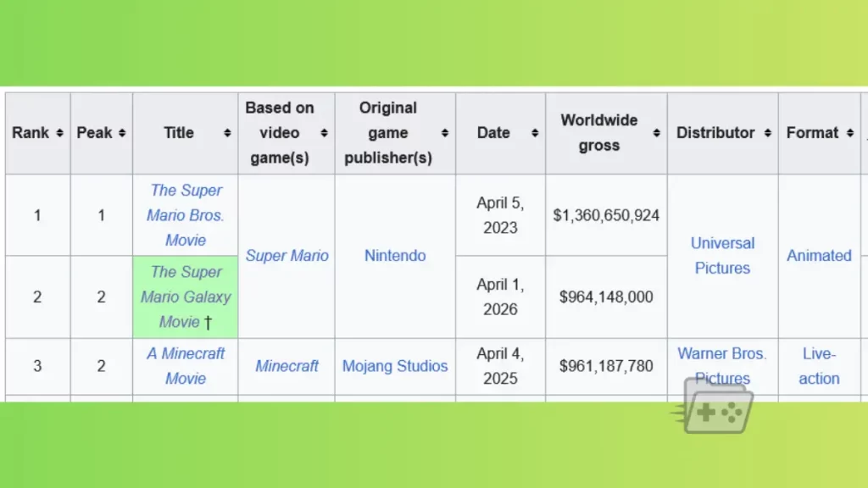This screenshot has height=488, width=868.
Task: Follow the Minecraft game link
Action: tap(287, 366)
